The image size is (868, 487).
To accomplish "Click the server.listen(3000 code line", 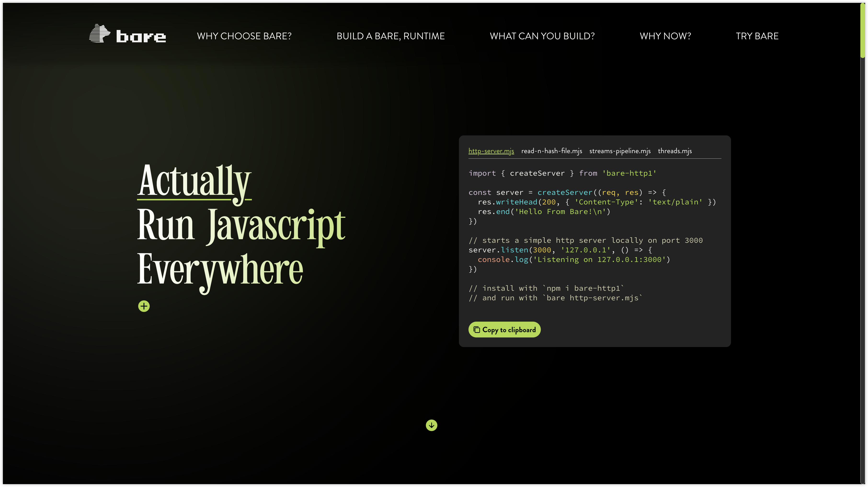I will click(x=560, y=250).
